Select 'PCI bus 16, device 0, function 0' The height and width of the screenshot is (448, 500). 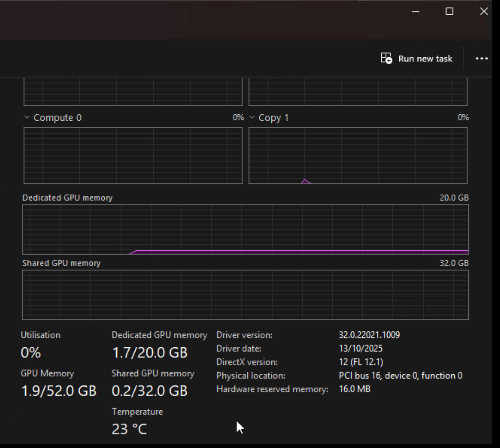[x=400, y=376]
